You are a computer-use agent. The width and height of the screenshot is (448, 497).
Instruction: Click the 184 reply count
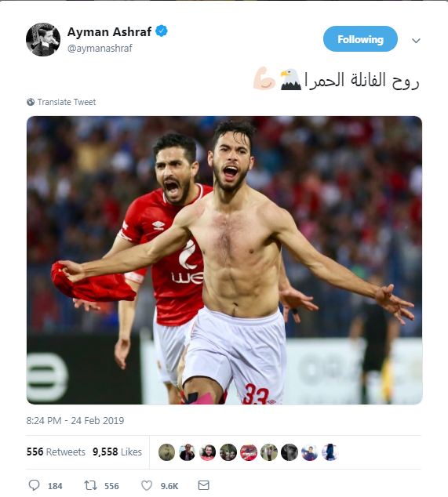point(55,486)
